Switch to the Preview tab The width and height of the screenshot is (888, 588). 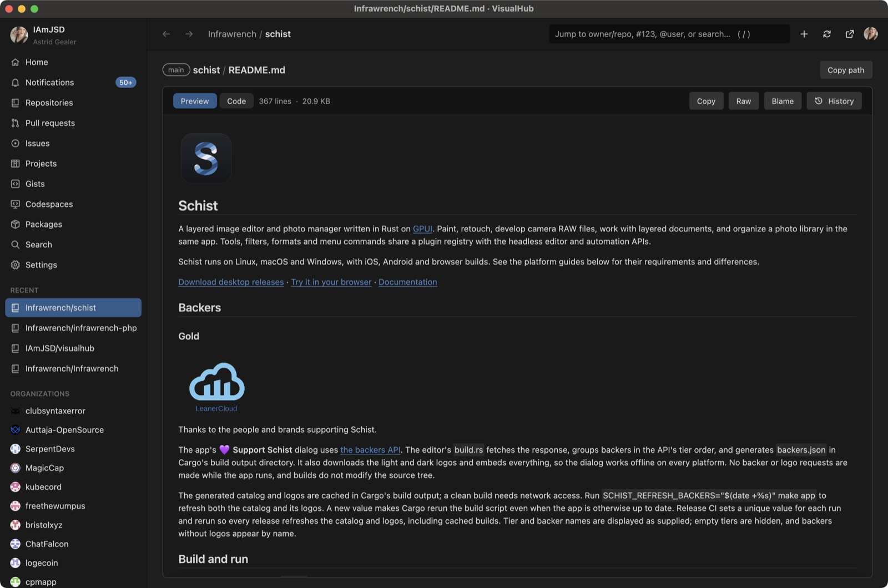[195, 101]
